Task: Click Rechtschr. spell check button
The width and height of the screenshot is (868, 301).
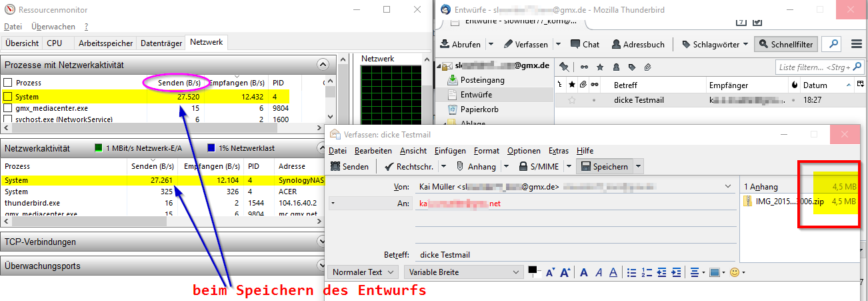Action: [x=410, y=166]
